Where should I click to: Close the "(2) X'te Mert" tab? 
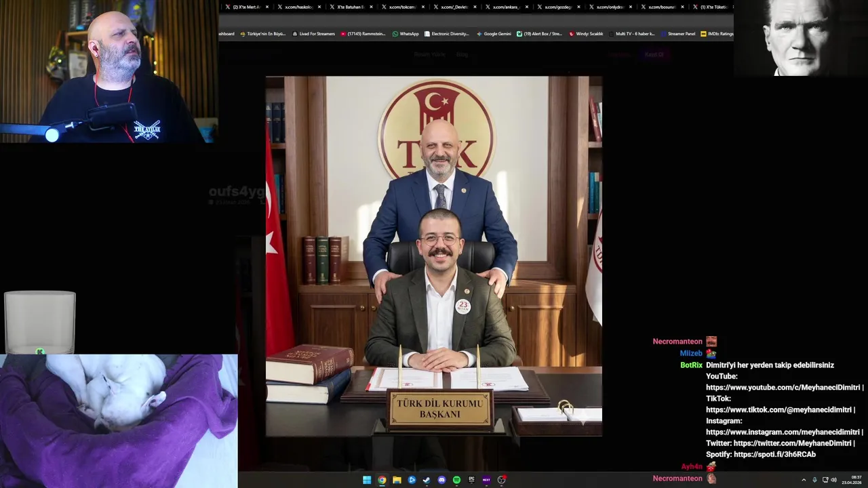click(x=267, y=7)
